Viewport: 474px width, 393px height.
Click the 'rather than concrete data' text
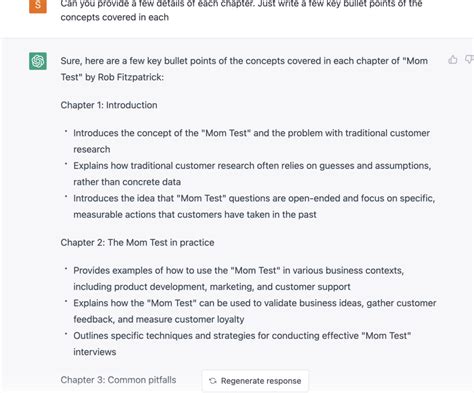click(x=127, y=182)
